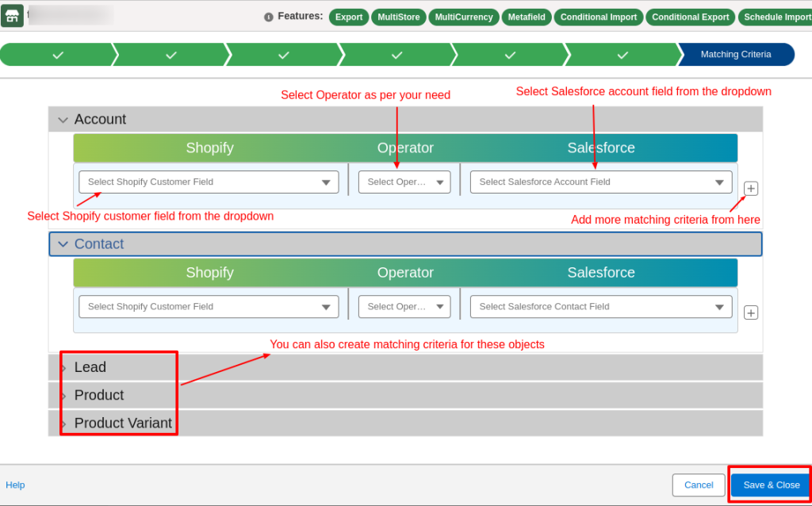Open Select Salesforce Account Field dropdown

[x=601, y=182]
